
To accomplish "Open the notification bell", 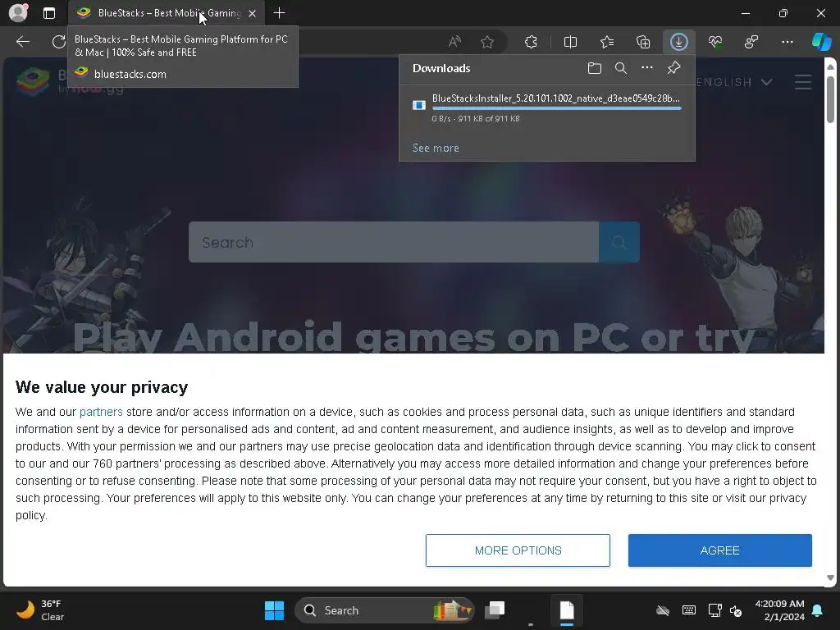I will [x=818, y=610].
